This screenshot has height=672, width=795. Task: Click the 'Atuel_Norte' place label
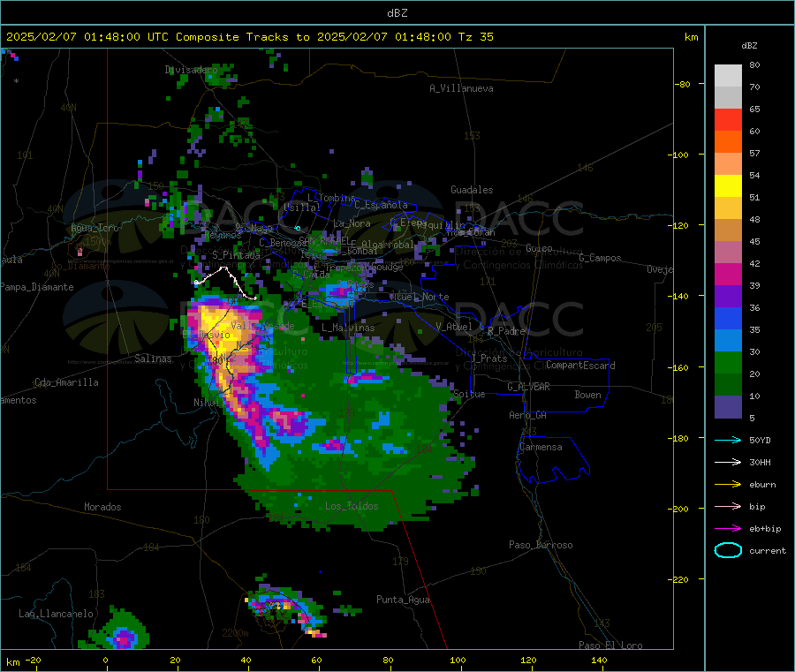420,297
